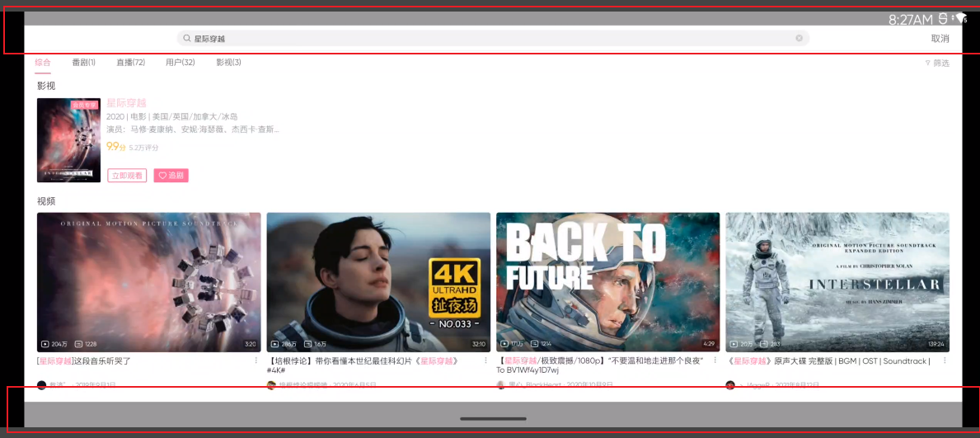Switch to the 用户(32) tab

[x=180, y=63]
